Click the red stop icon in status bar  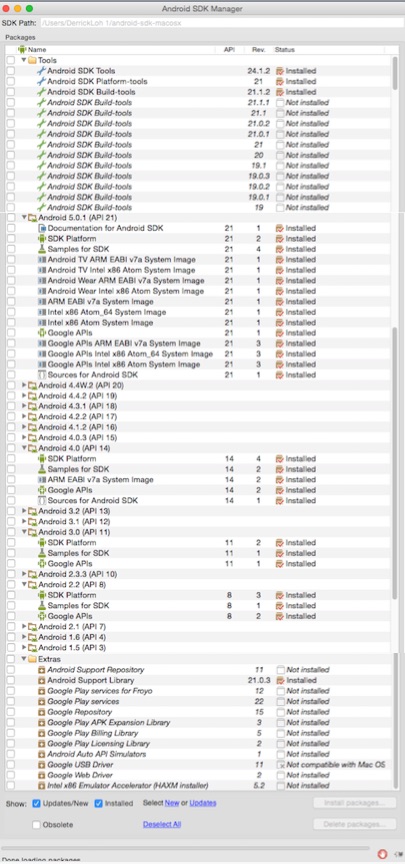(382, 854)
